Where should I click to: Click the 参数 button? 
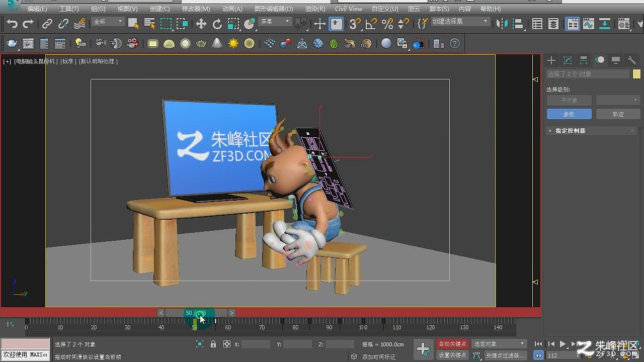click(569, 114)
